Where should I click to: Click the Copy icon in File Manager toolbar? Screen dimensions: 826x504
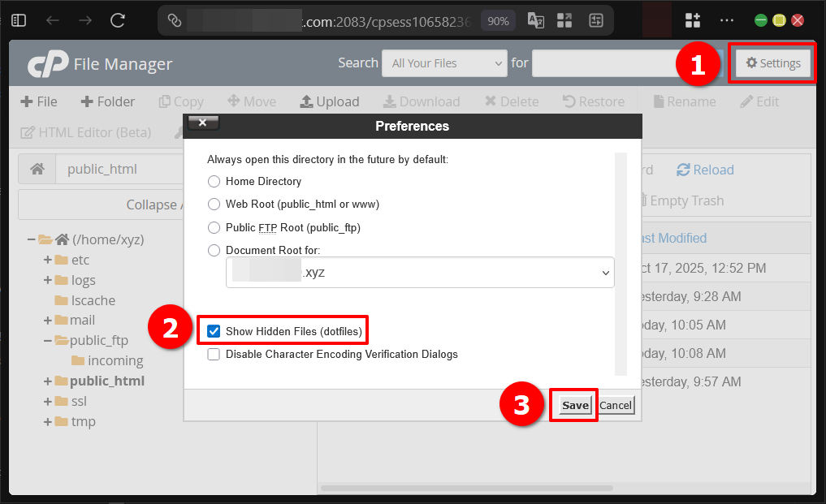pos(180,101)
